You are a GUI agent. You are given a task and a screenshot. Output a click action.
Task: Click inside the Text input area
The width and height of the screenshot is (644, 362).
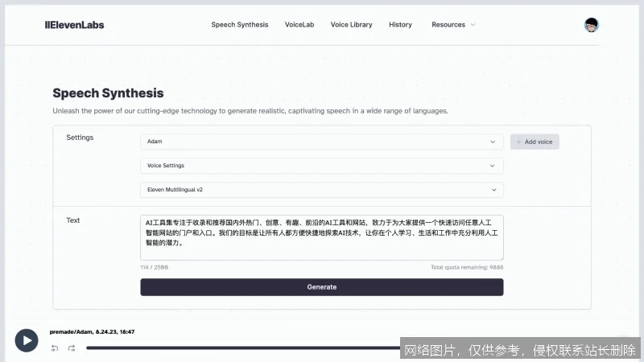click(321, 237)
